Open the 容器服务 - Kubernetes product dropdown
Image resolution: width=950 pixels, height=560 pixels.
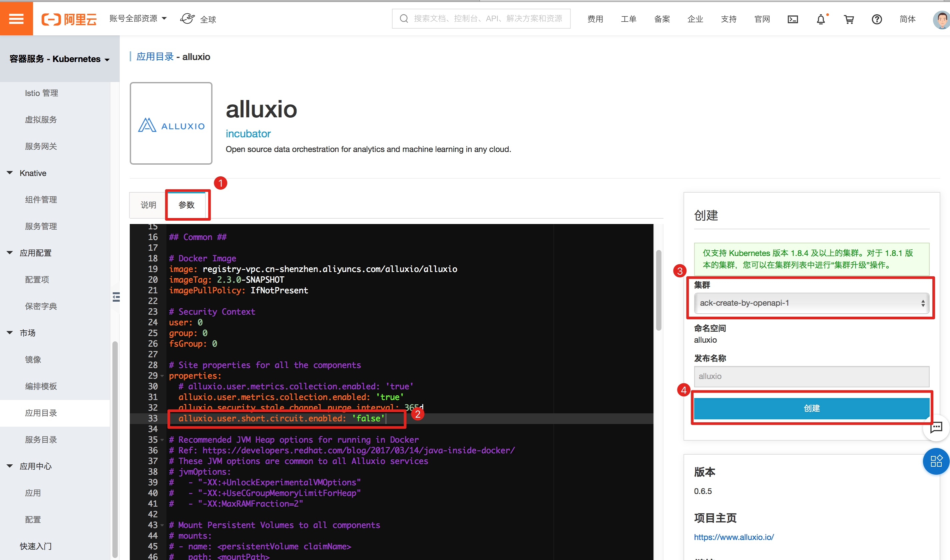point(60,59)
